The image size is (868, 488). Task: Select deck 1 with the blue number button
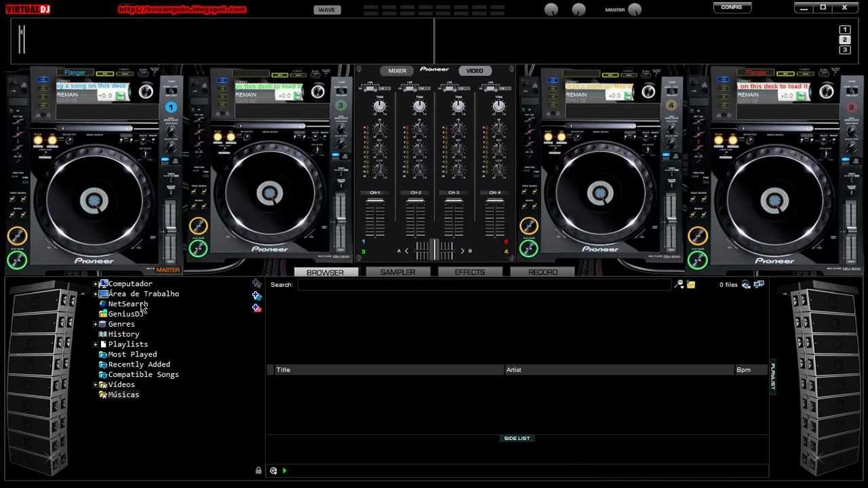[171, 107]
